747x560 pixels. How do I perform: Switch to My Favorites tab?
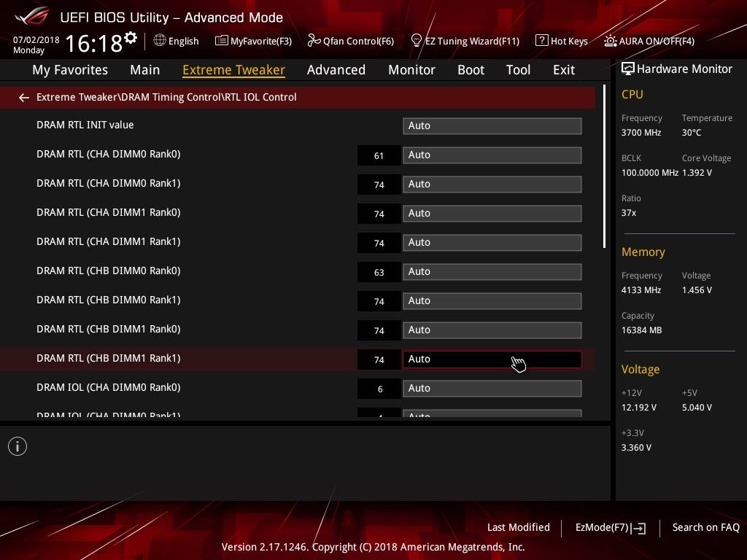70,70
